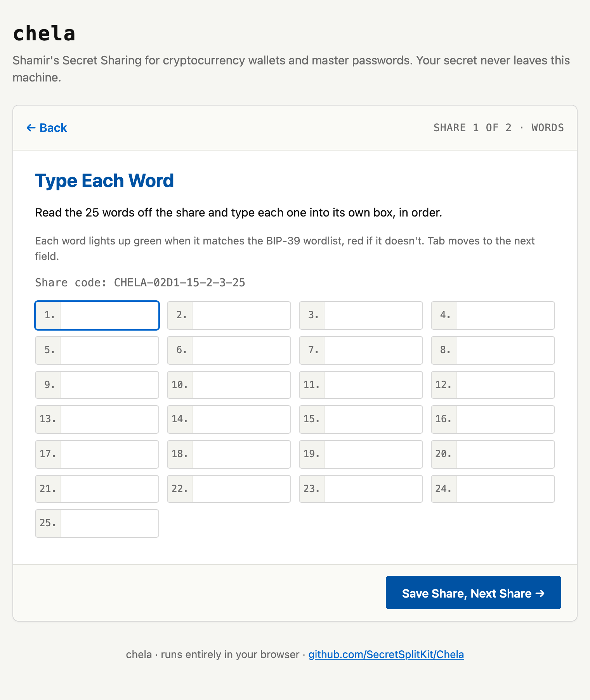Image resolution: width=590 pixels, height=700 pixels.
Task: Focus word input box 25
Action: (110, 523)
